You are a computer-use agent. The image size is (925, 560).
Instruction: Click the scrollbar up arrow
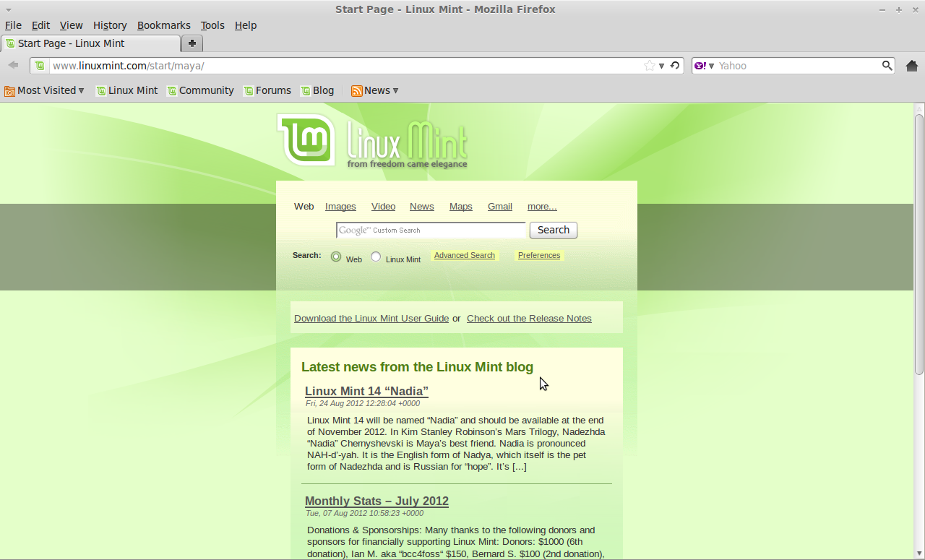[x=919, y=108]
